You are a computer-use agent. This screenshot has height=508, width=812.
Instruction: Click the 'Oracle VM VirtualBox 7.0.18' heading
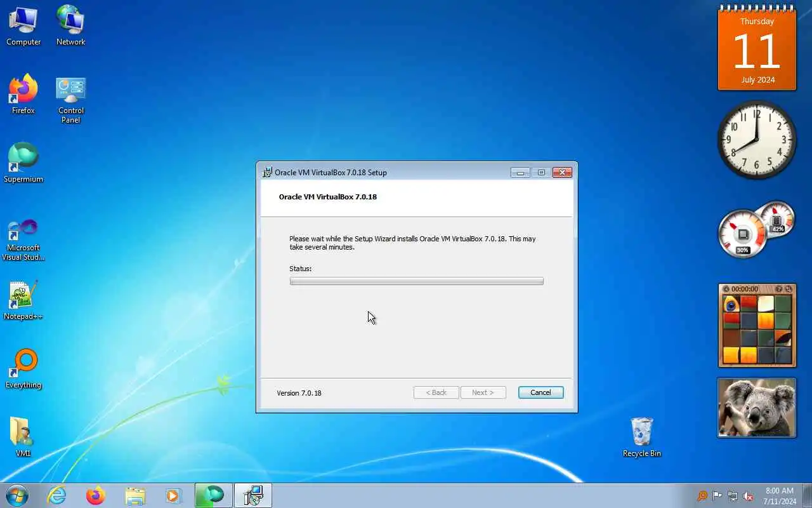[x=328, y=197]
